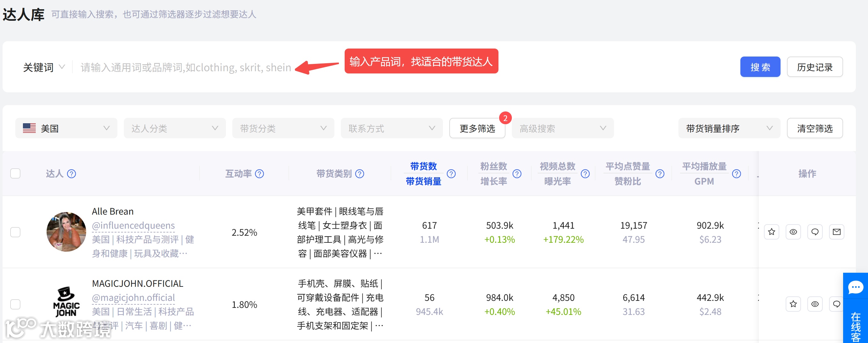The image size is (868, 343).
Task: Click the 曝光率 column header
Action: [557, 181]
